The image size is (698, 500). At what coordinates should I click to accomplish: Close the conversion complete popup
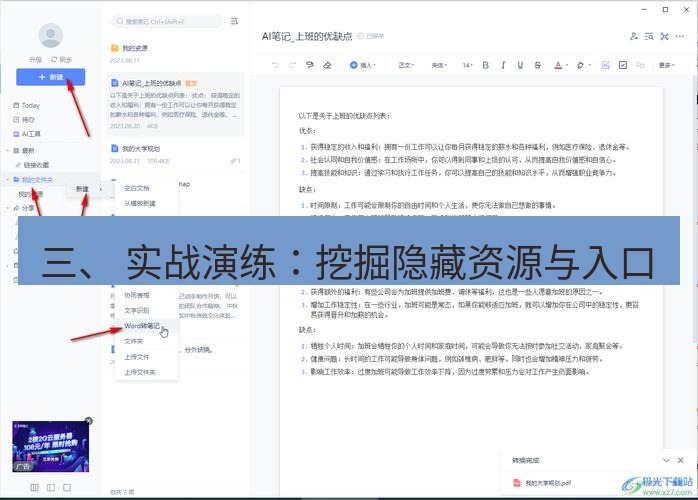(x=681, y=460)
